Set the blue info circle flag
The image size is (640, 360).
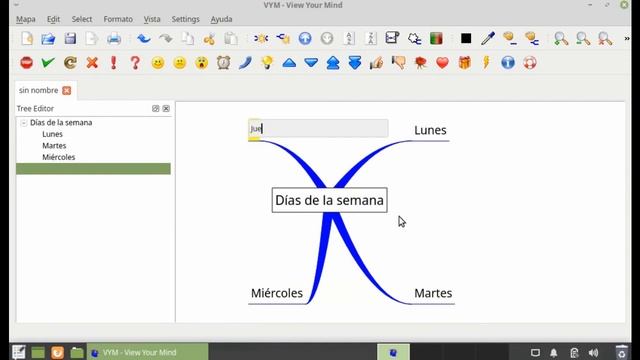coord(508,63)
